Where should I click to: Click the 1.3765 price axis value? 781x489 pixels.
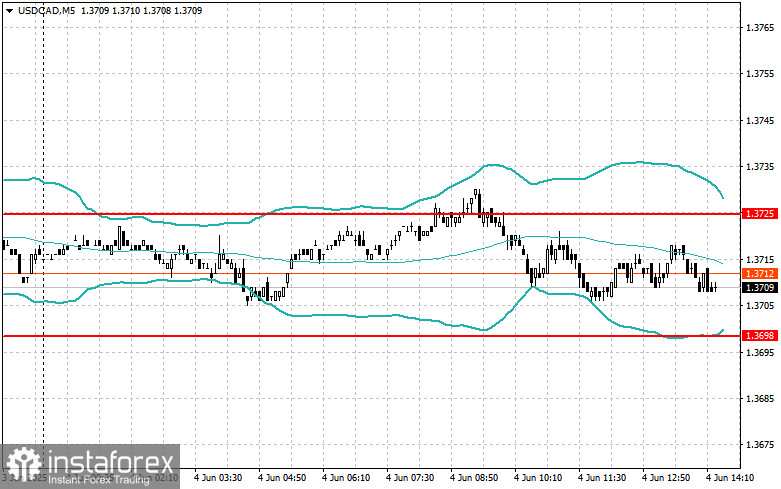click(760, 28)
